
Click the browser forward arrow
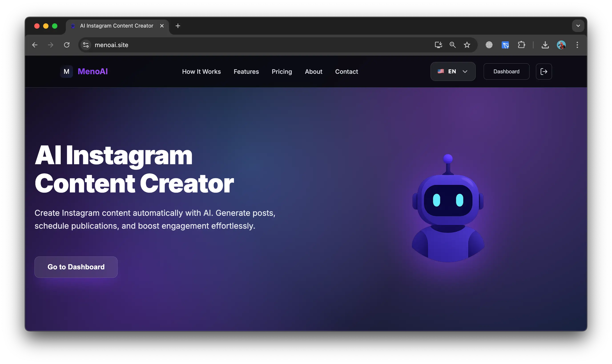pos(50,45)
